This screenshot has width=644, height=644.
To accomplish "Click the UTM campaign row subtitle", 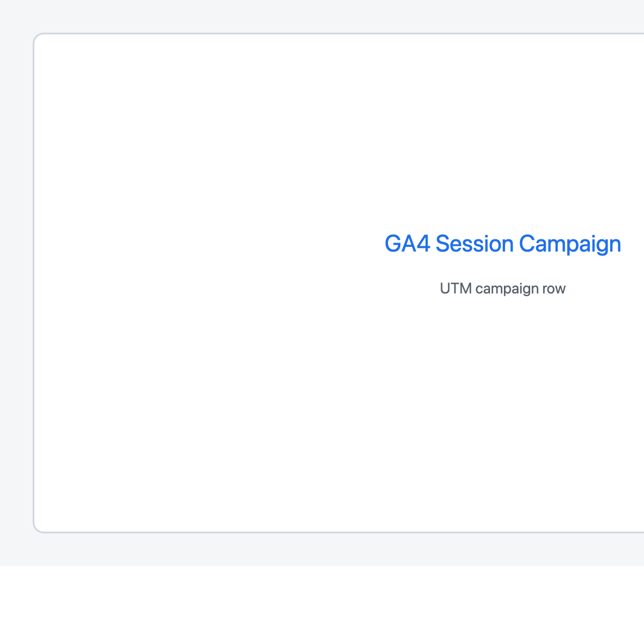I will [503, 289].
